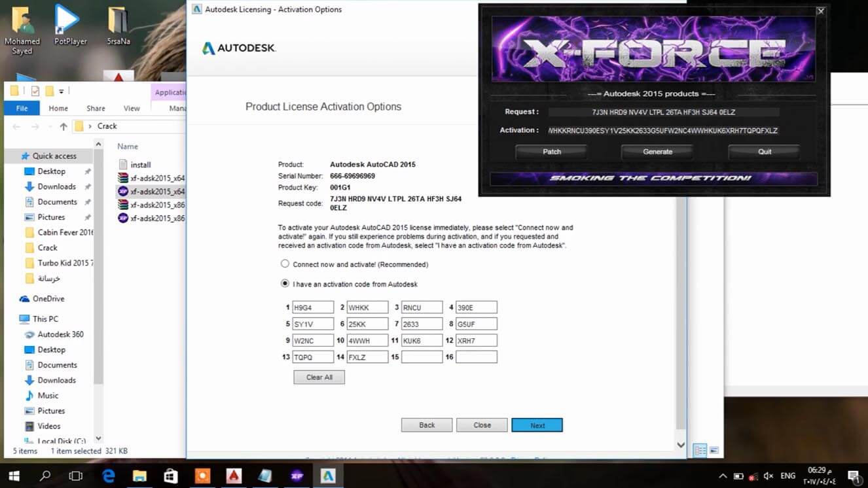Select OneDrive in the navigation pane
Viewport: 868px width, 488px height.
(x=42, y=299)
